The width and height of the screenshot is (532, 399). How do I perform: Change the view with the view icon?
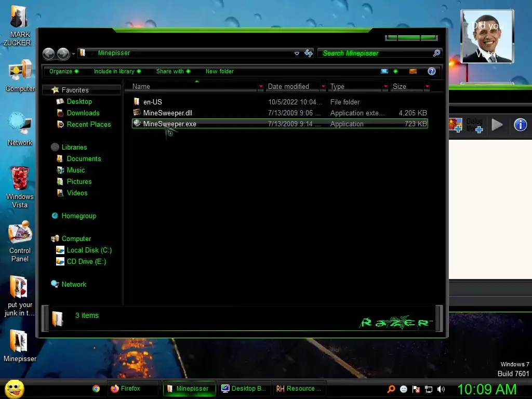pos(384,71)
